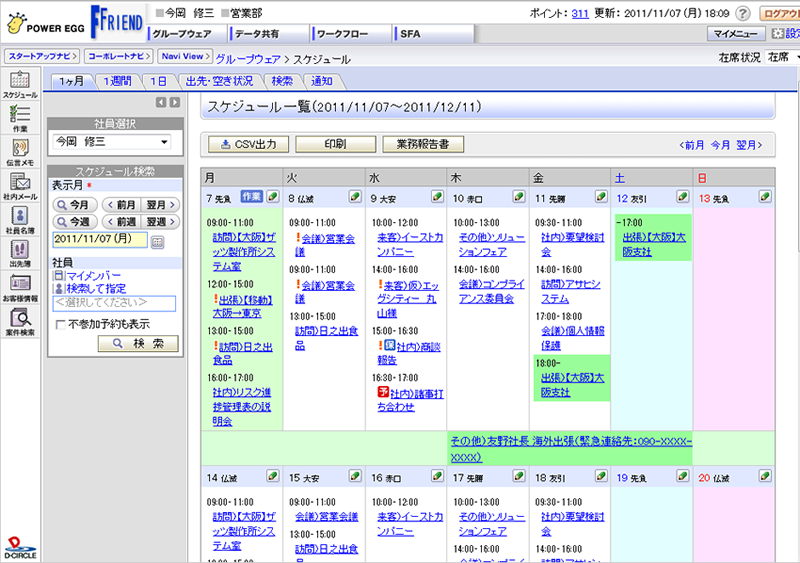The height and width of the screenshot is (563, 800).
Task: Toggle 不参加予約も表示 checkbox
Action: pos(60,325)
